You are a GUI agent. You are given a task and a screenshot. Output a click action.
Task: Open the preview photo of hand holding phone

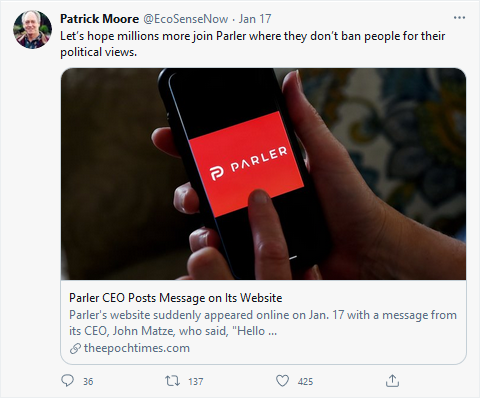(263, 174)
